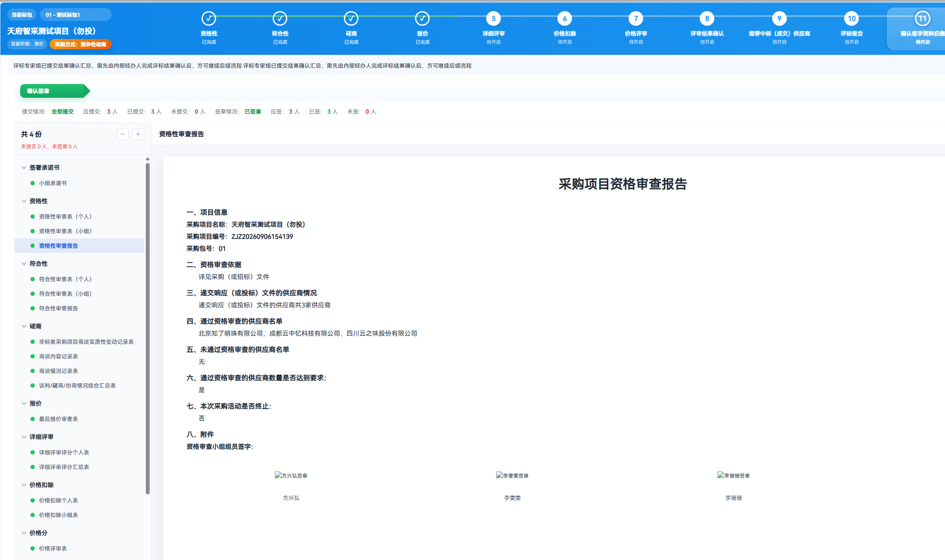Select step 5 详细评审 circle

coord(494,18)
